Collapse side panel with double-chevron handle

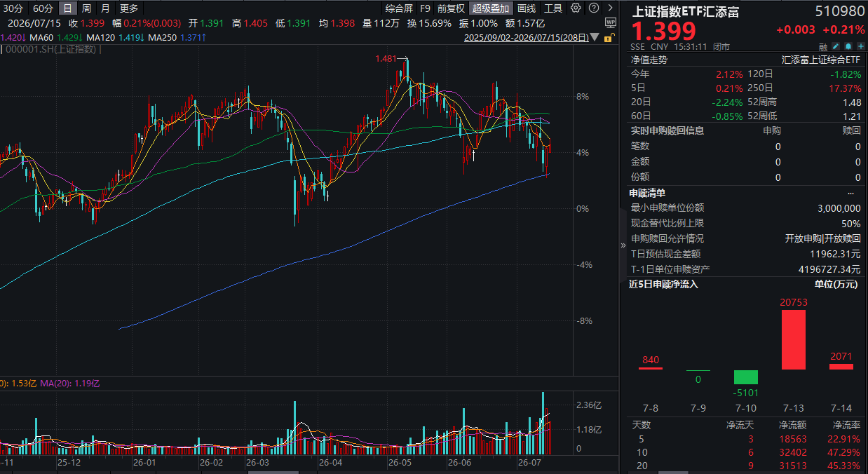pos(623,245)
